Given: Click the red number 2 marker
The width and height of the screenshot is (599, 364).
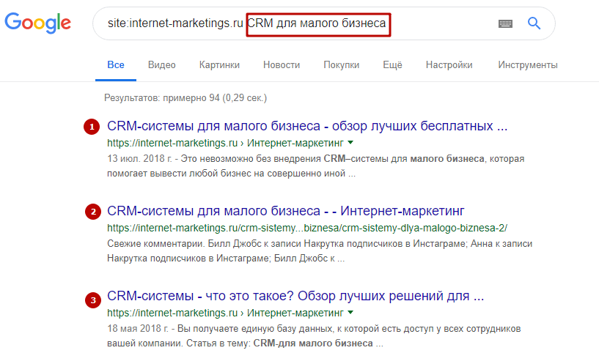Looking at the screenshot, I should [x=92, y=212].
